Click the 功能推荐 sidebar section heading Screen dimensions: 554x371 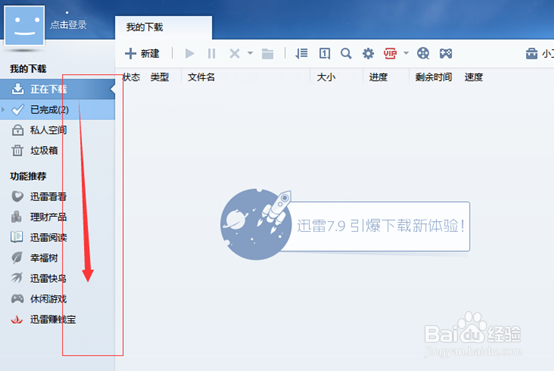tap(28, 176)
